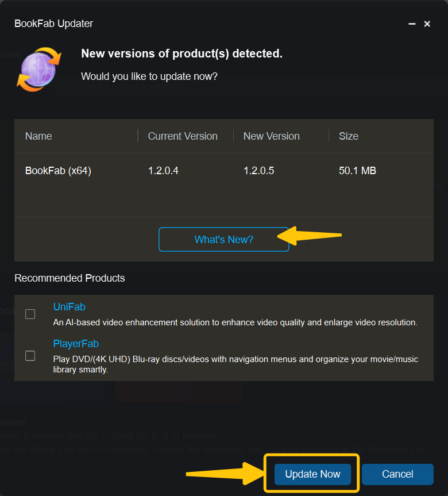Click the Current Version column header
Screen dimensions: 448x496
click(x=183, y=136)
